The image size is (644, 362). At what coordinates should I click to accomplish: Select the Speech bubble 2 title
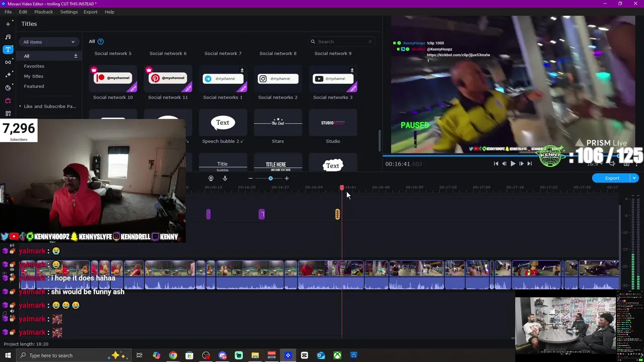click(x=223, y=123)
